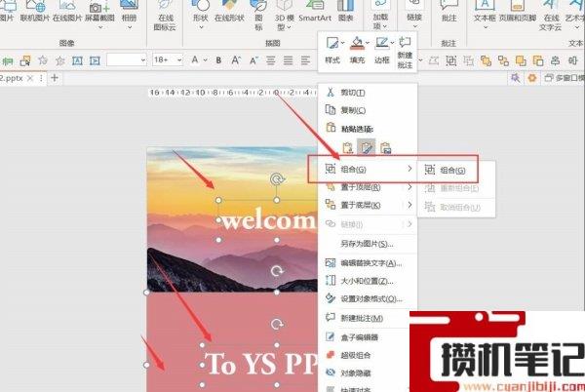Click the decrease font size icon
The width and height of the screenshot is (585, 392).
tap(253, 60)
